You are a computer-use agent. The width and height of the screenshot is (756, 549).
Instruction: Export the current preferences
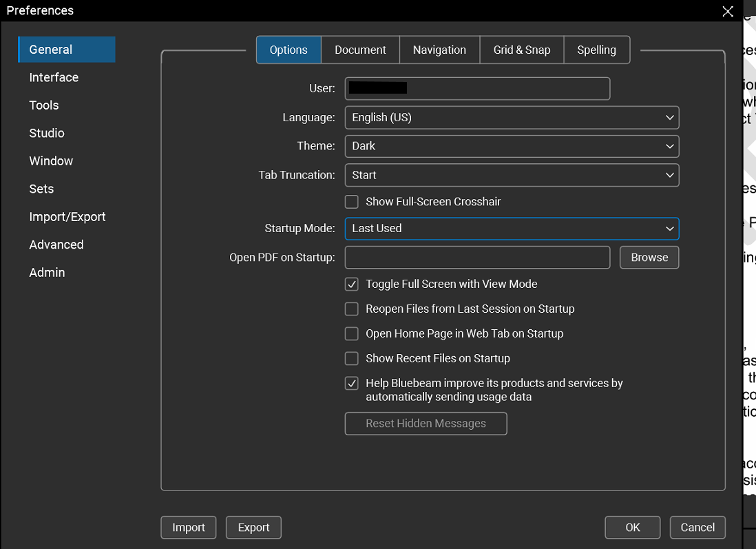tap(253, 527)
